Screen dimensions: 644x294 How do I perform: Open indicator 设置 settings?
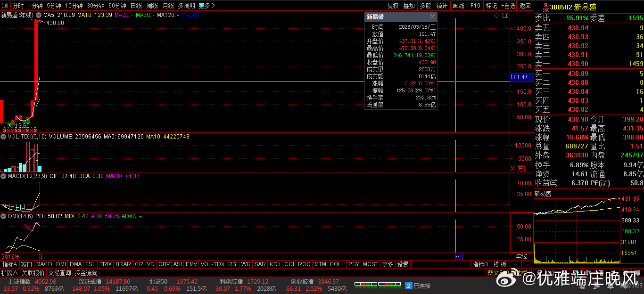[403, 264]
